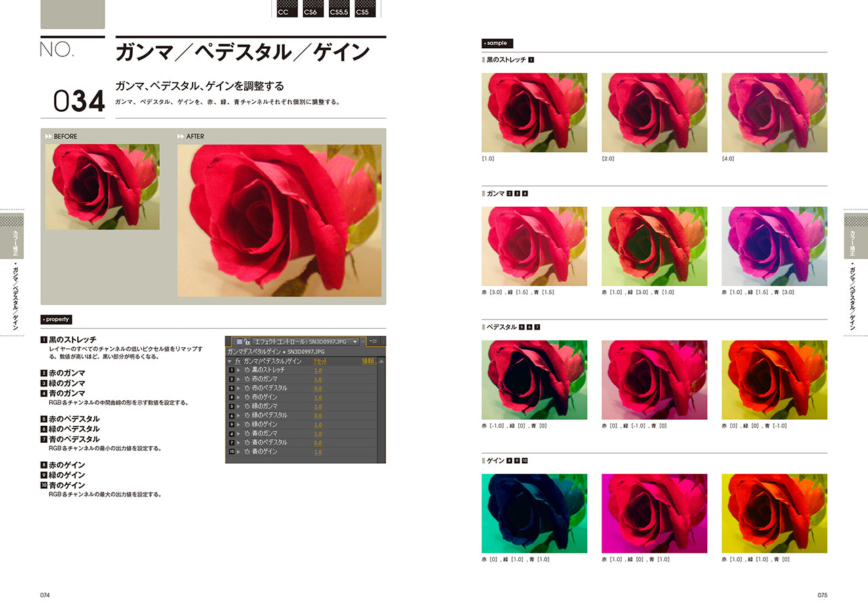Click pedestal sample 赤[-1.0], 緑[0], 青[0]
The image size is (868, 613).
534,380
